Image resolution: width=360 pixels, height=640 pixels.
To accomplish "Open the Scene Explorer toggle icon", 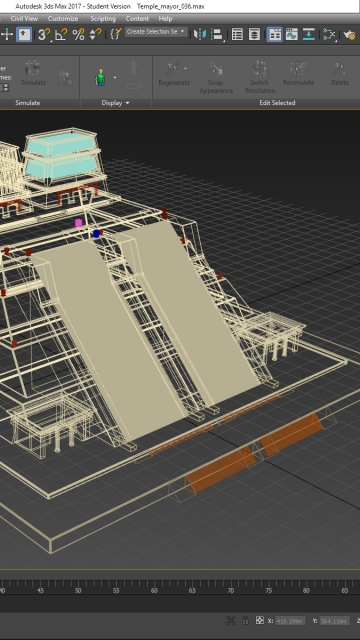I will tap(237, 35).
